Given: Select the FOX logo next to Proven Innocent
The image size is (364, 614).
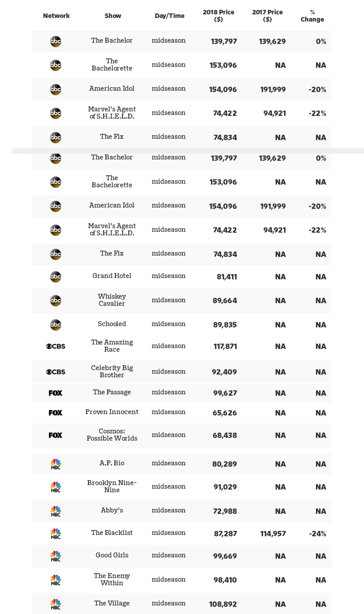Looking at the screenshot, I should 56,413.
